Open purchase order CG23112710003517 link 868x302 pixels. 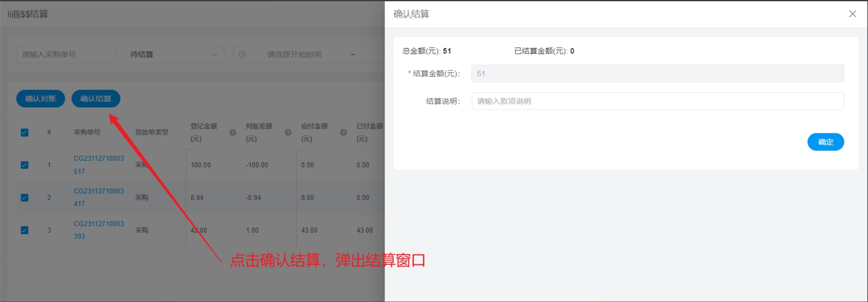[99, 159]
